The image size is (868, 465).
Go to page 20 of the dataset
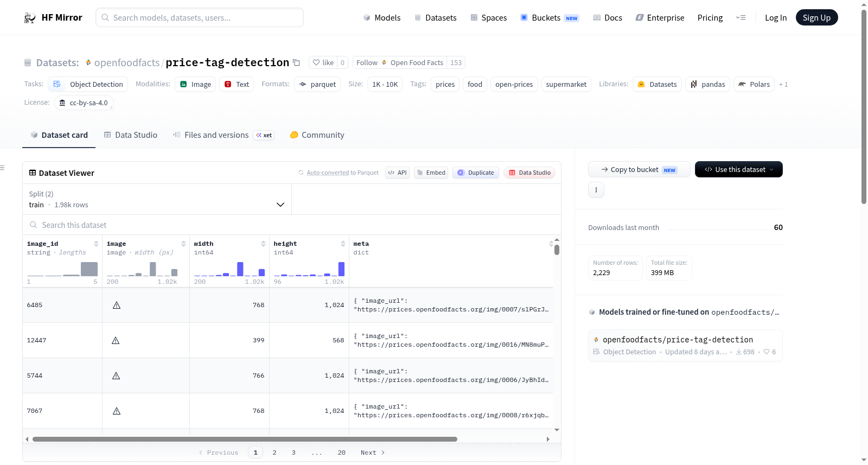(342, 453)
